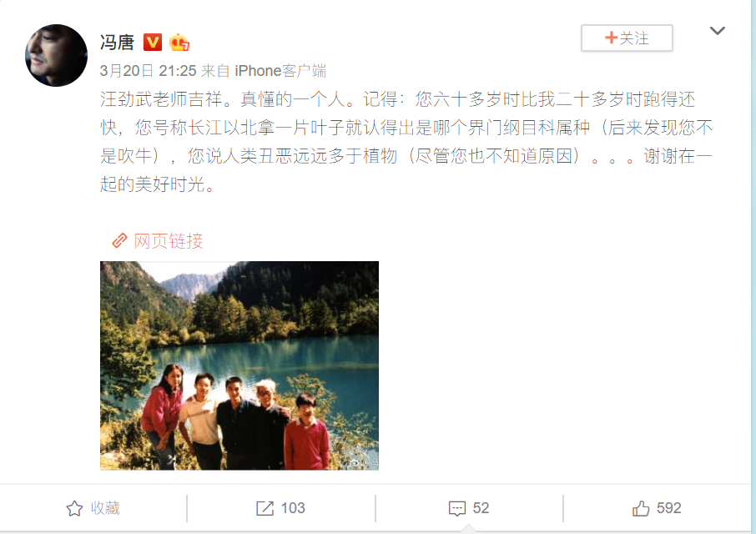Click the comment speech bubble icon
This screenshot has height=534, width=756.
coord(456,508)
